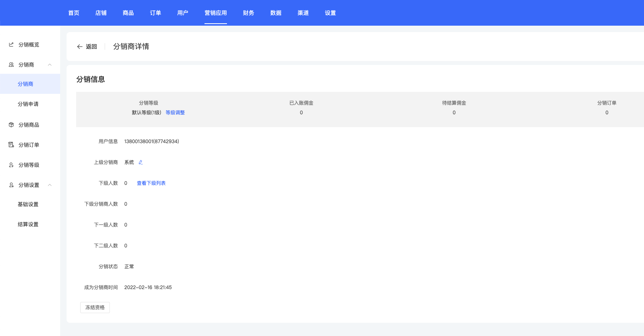Open the 营销应用 top navigation tab
The width and height of the screenshot is (644, 336).
click(x=215, y=13)
